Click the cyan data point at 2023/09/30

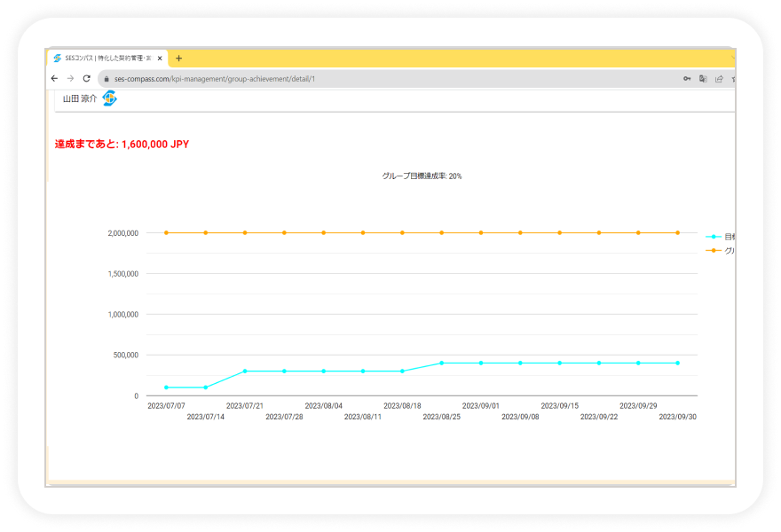pos(677,364)
